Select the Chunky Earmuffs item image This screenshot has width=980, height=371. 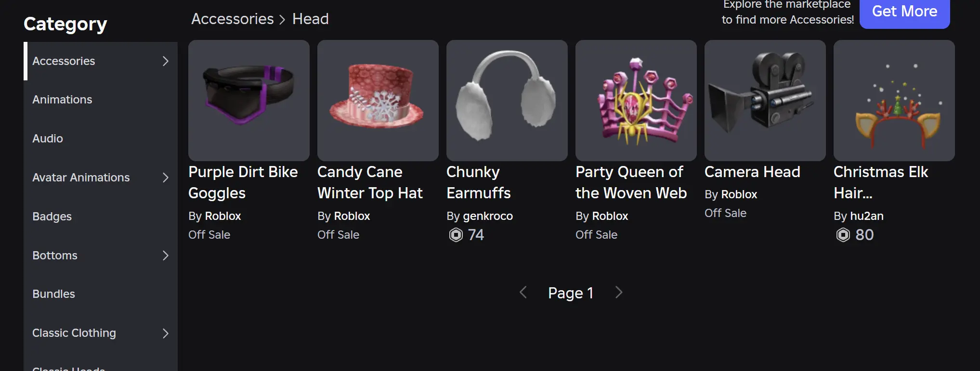click(x=507, y=100)
